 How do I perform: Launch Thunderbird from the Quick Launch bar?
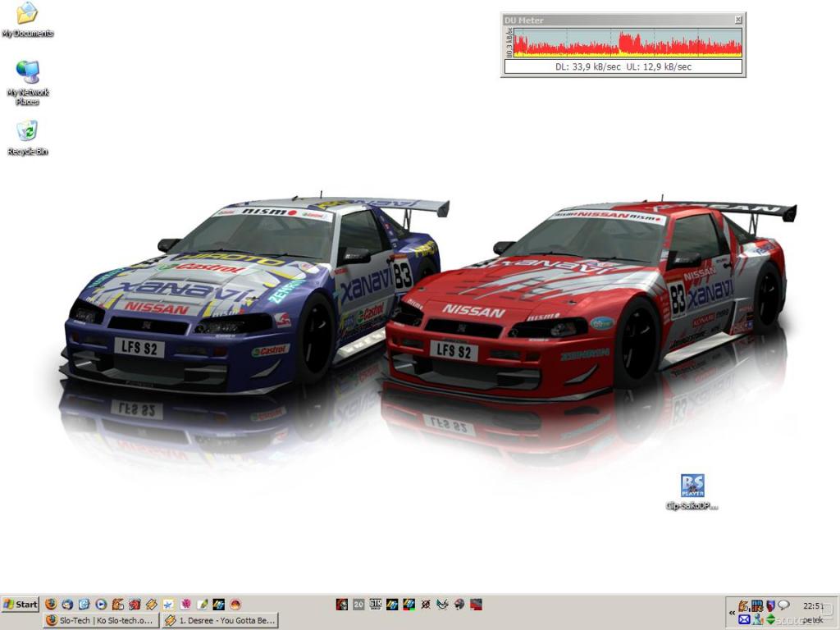pyautogui.click(x=67, y=605)
